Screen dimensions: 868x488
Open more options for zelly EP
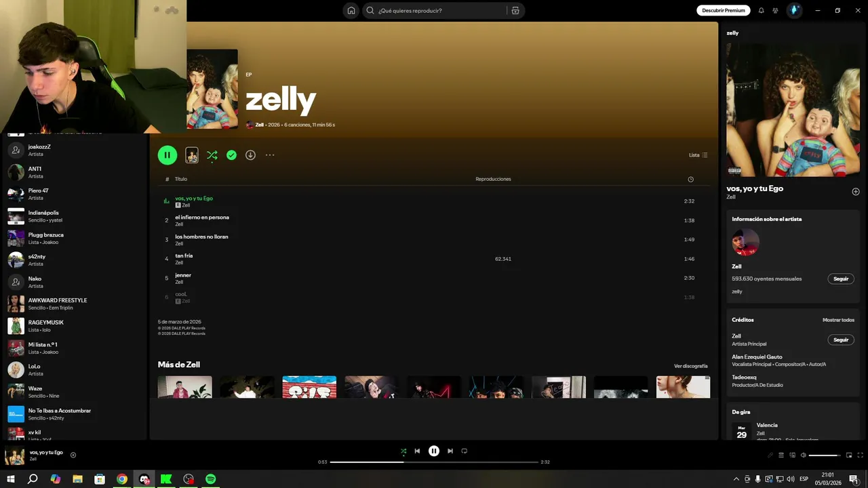tap(270, 155)
